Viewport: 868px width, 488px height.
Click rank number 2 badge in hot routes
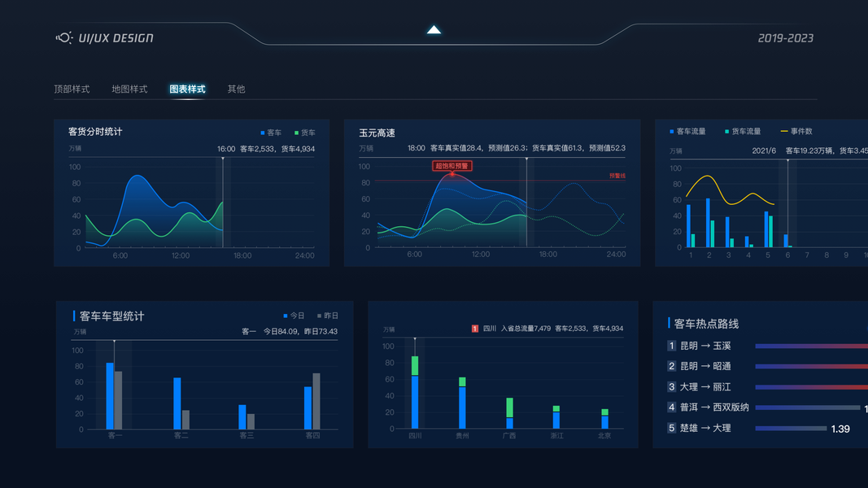tap(671, 366)
